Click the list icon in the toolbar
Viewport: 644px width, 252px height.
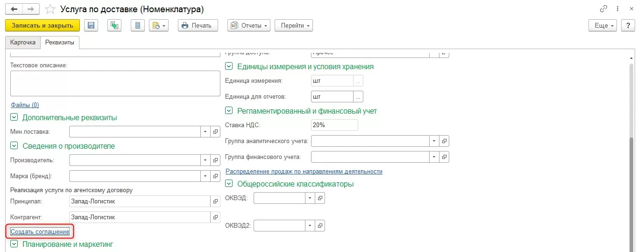coord(137,26)
